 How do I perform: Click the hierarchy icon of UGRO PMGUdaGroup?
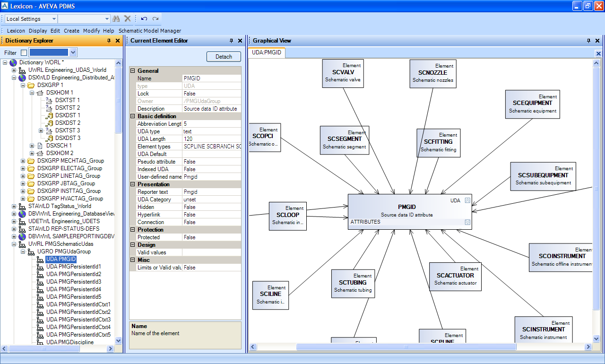31,251
